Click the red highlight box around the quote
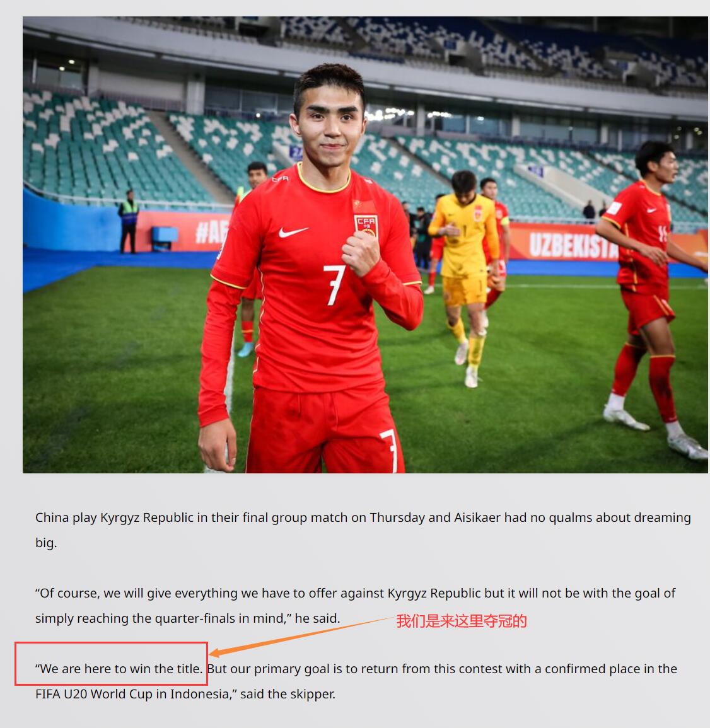Screen dimensions: 710x728 click(x=111, y=664)
